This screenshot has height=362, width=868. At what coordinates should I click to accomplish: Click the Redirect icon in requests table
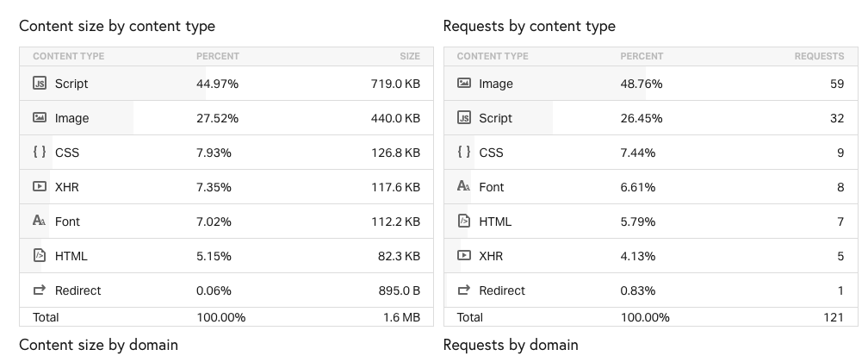(464, 290)
